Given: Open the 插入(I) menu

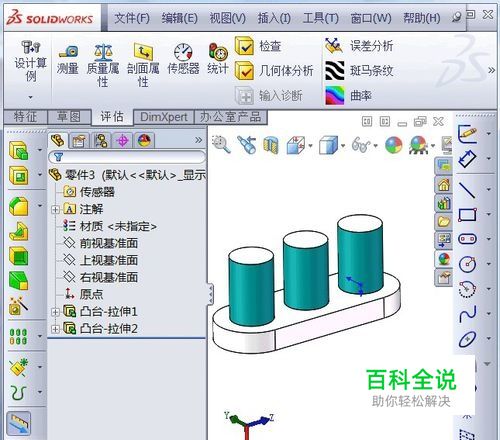Looking at the screenshot, I should (274, 18).
